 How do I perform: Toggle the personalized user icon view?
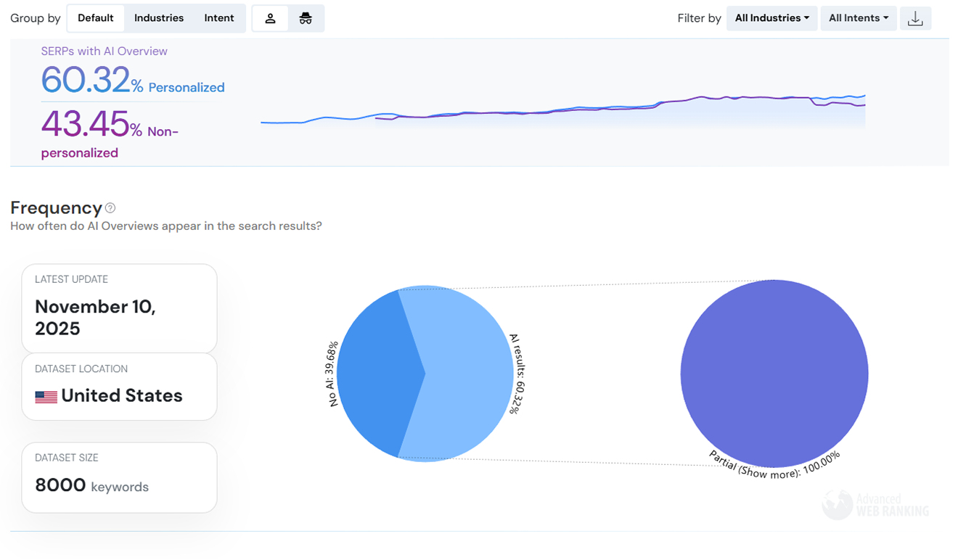[270, 19]
